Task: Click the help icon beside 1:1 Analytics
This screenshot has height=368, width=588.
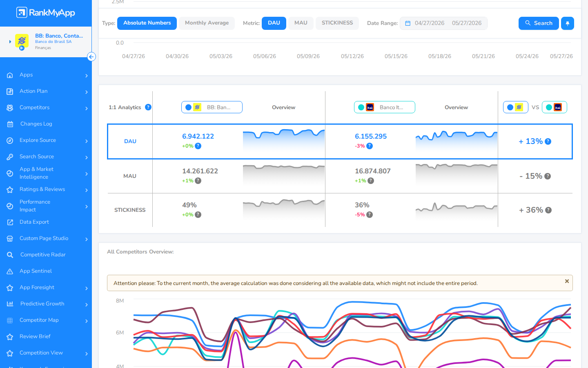Action: tap(148, 107)
